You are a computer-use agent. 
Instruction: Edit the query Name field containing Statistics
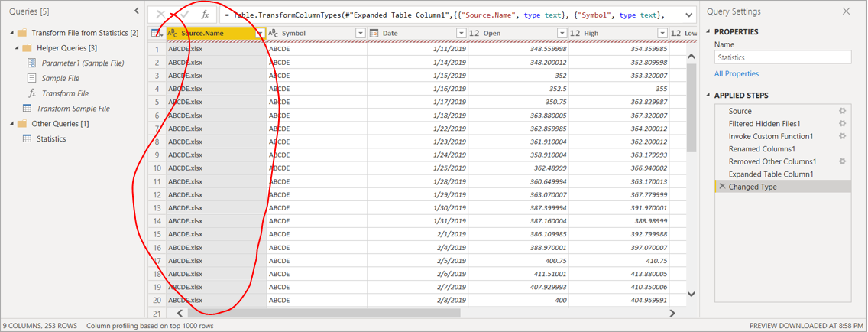pos(782,57)
